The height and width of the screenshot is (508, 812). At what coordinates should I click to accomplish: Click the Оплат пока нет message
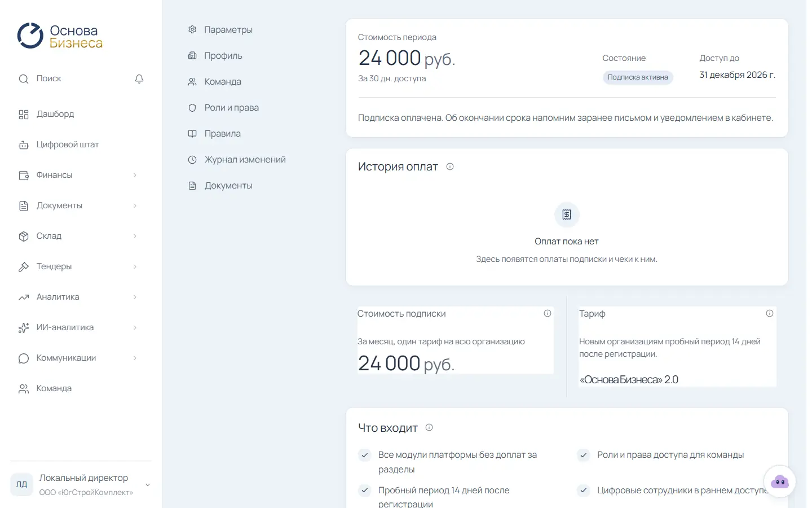[567, 242]
